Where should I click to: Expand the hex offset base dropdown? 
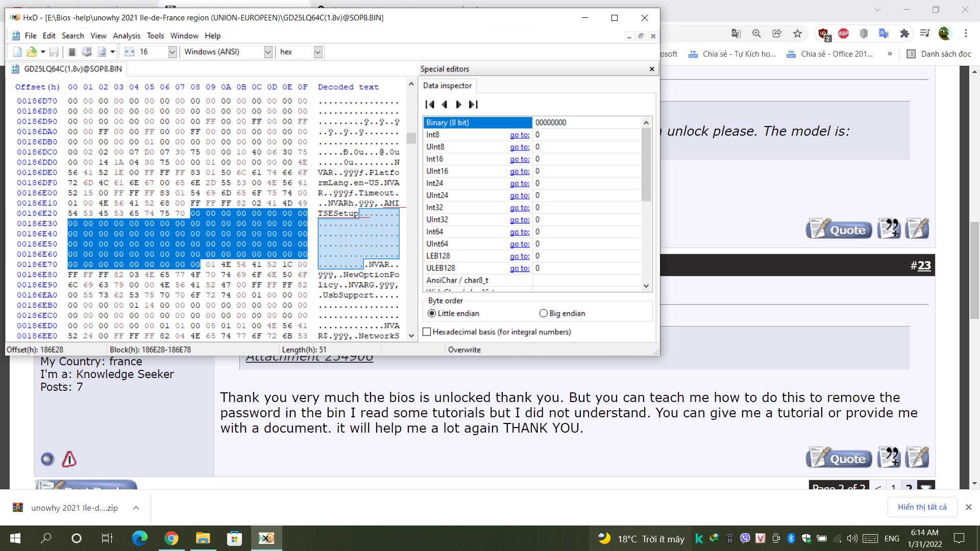pos(318,52)
